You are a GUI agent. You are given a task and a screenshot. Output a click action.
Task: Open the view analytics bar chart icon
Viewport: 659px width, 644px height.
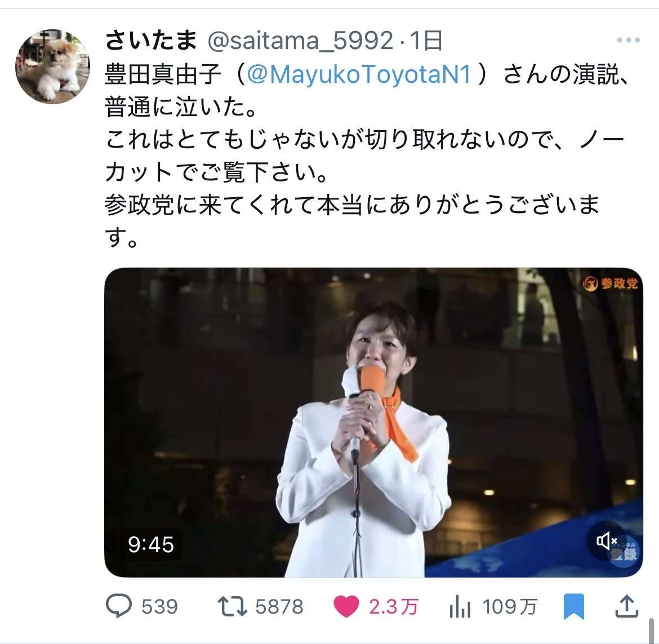tap(460, 607)
